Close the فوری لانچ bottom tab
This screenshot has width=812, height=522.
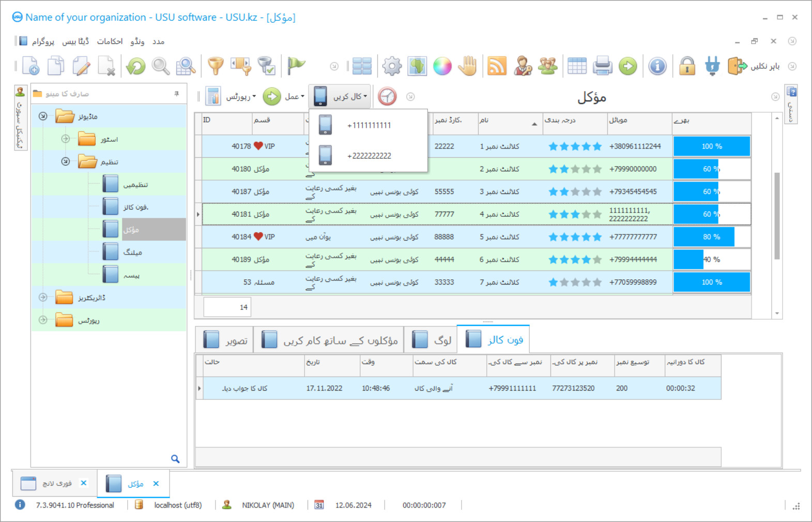click(84, 483)
